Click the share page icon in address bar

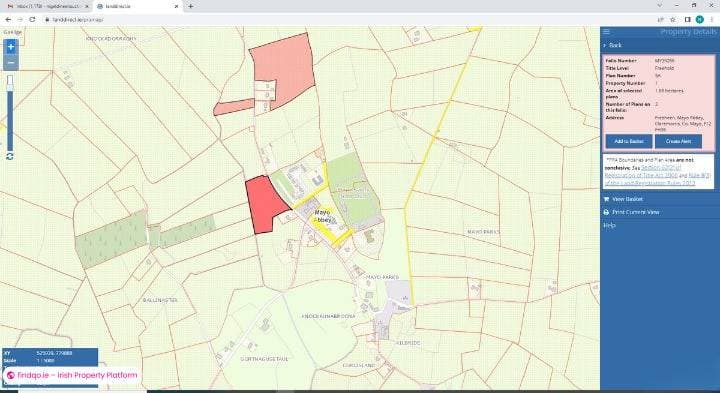coord(661,20)
